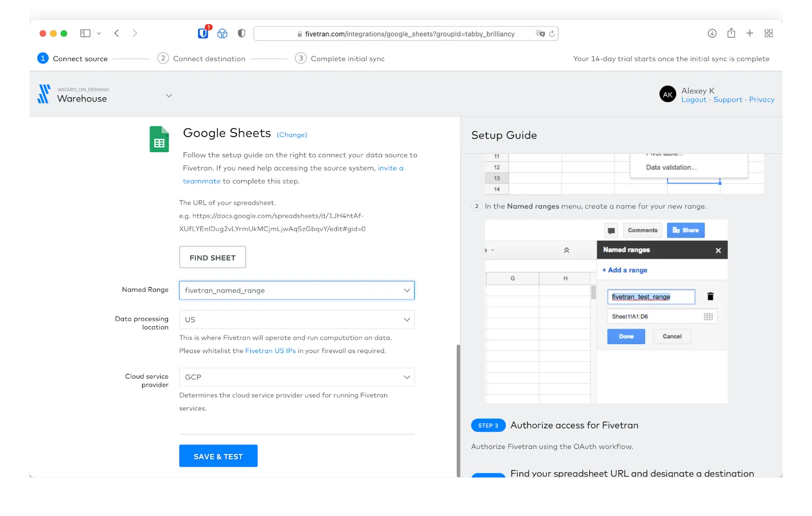The image size is (812, 516).
Task: Click the AK user avatar
Action: tap(668, 94)
